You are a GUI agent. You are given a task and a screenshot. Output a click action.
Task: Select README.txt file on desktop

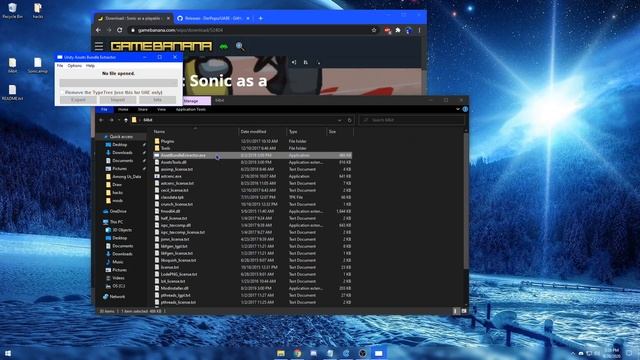click(x=13, y=93)
